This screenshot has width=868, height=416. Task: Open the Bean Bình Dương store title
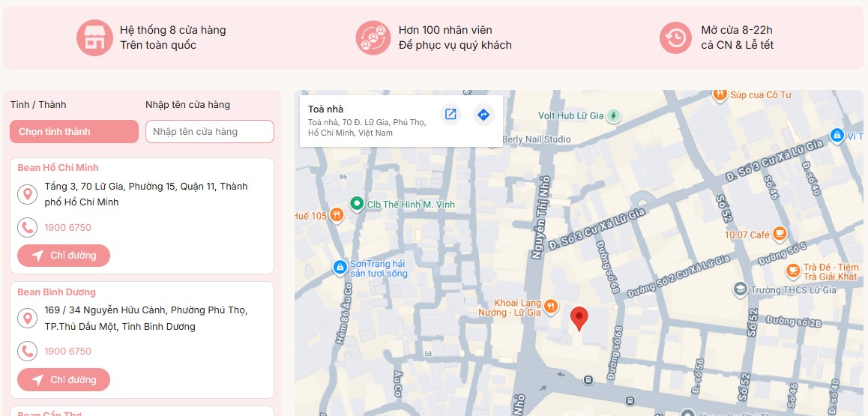(56, 292)
